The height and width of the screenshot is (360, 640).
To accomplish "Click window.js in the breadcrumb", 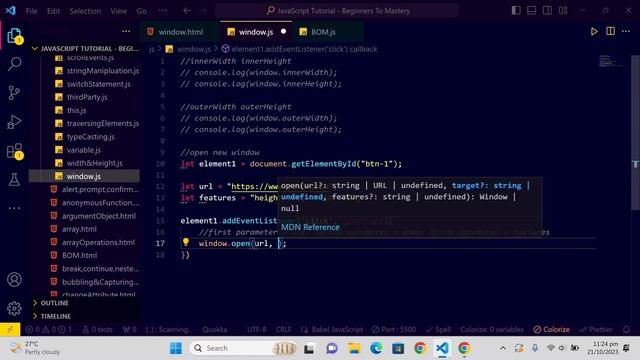I will (194, 49).
